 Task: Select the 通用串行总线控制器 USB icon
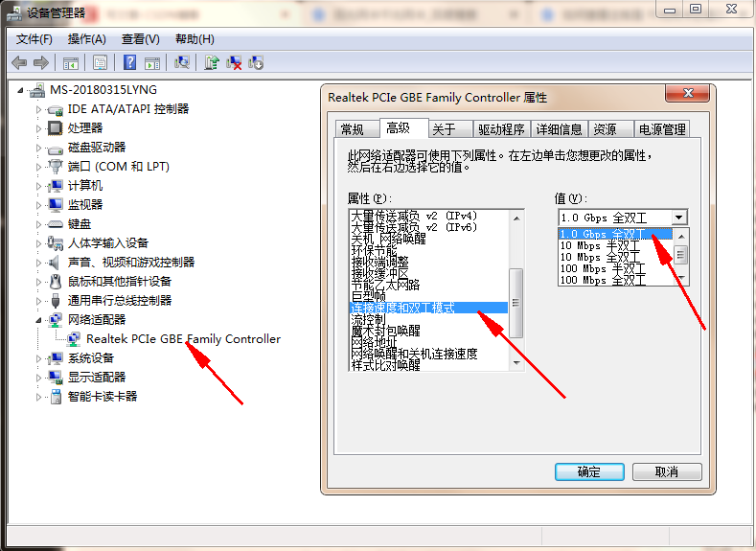[x=56, y=300]
